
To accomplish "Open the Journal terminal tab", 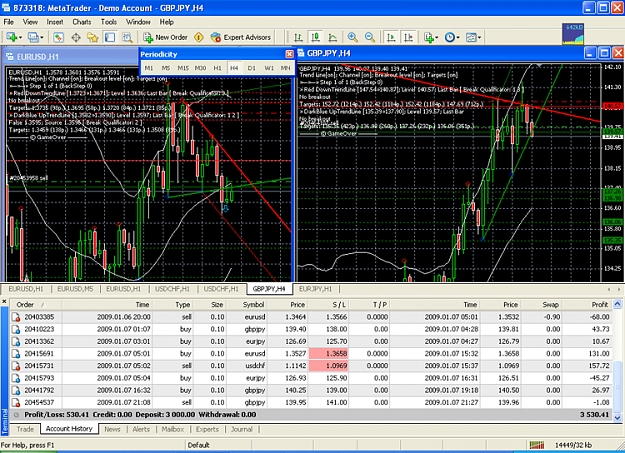I will pos(242,429).
